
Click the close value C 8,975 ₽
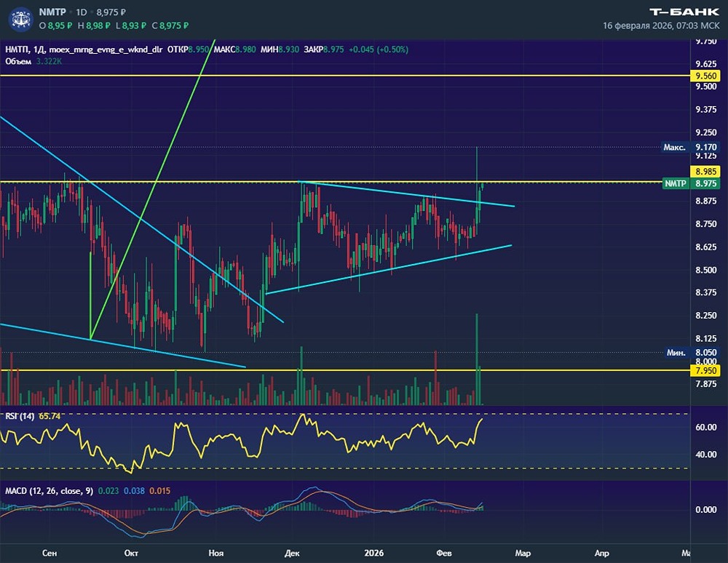(x=170, y=25)
